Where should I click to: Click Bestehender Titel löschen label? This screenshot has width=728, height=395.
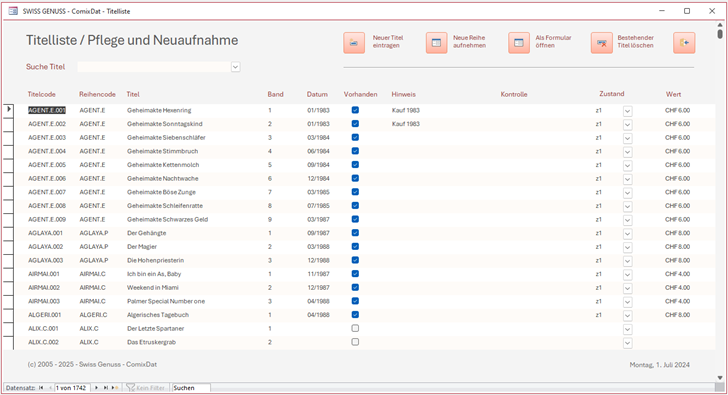pos(635,42)
